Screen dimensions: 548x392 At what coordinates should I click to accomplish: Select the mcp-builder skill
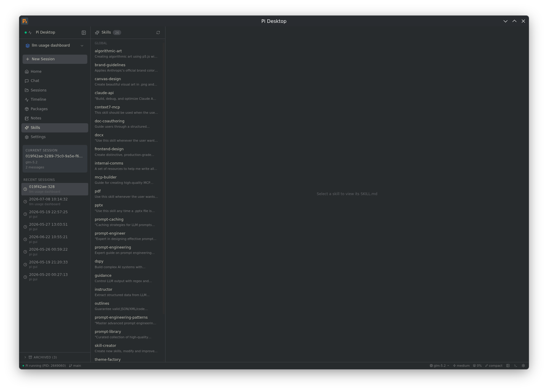pos(127,180)
